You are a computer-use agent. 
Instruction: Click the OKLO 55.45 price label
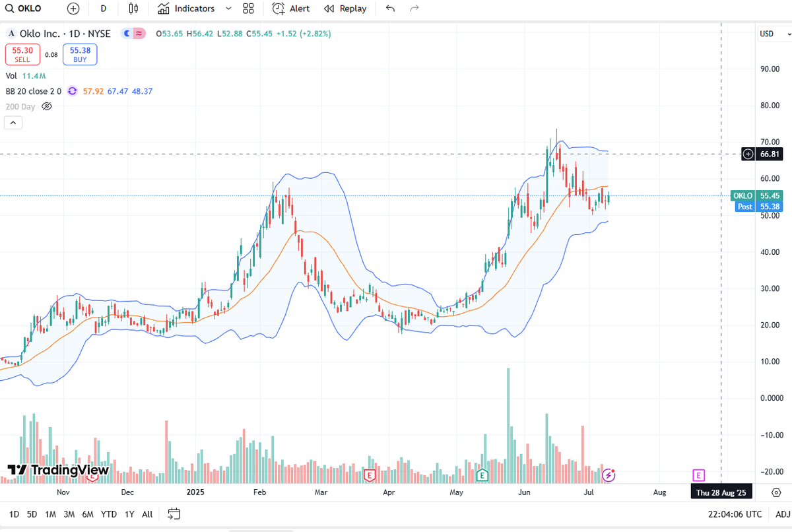click(x=756, y=196)
